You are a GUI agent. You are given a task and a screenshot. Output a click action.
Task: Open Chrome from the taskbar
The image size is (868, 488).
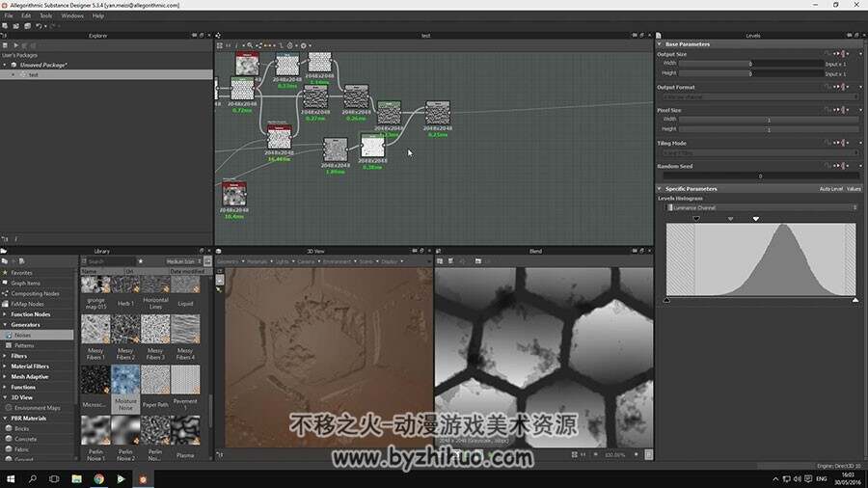click(x=98, y=479)
